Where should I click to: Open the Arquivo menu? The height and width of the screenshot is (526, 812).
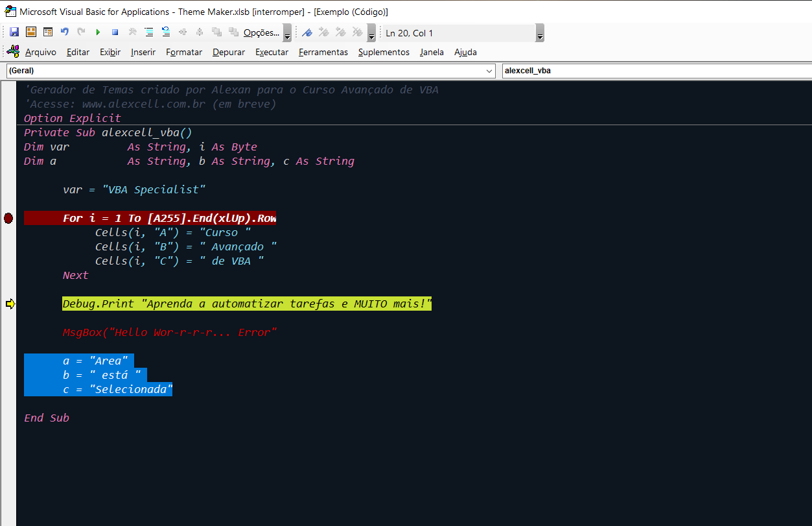click(41, 52)
